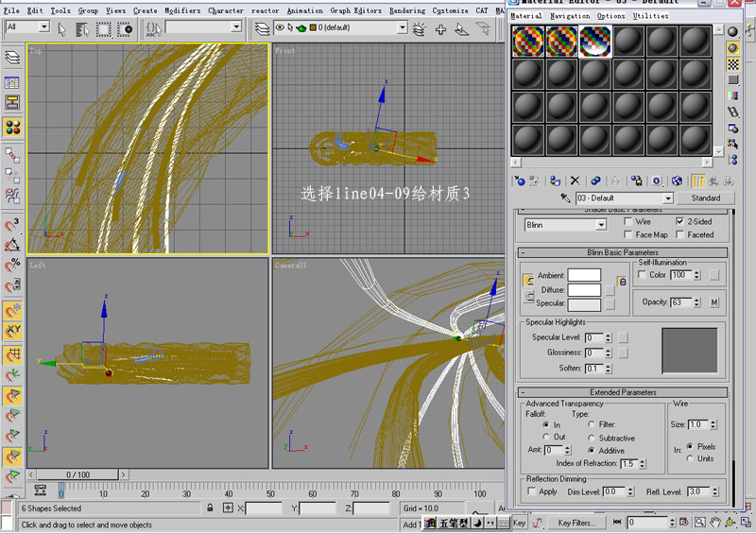Toggle Show End Result icon
This screenshot has height=534, width=756.
(x=697, y=181)
